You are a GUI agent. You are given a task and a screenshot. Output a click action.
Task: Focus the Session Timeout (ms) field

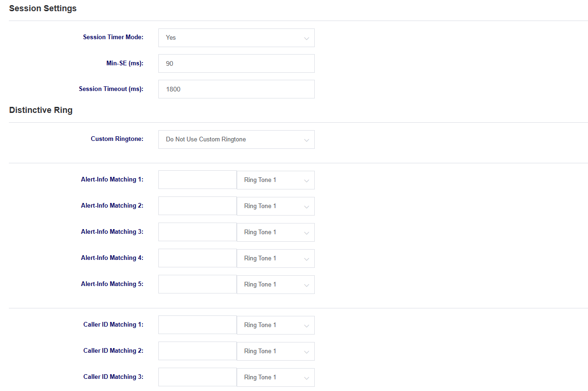236,89
